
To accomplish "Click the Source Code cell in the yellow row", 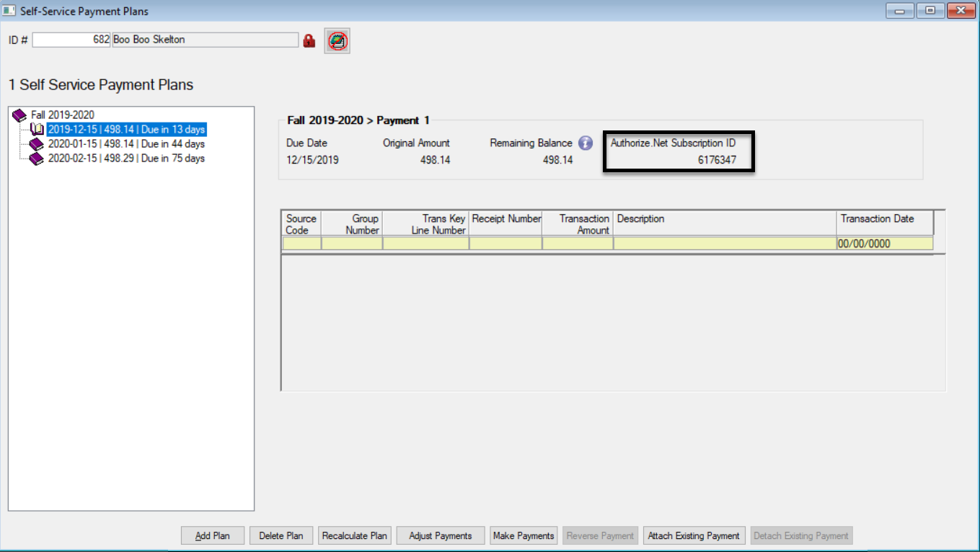I will 301,244.
